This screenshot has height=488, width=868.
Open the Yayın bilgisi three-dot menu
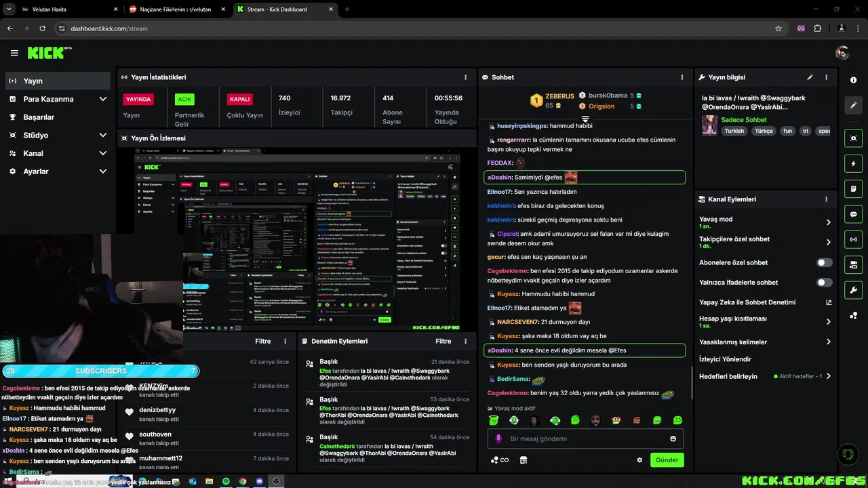click(826, 77)
